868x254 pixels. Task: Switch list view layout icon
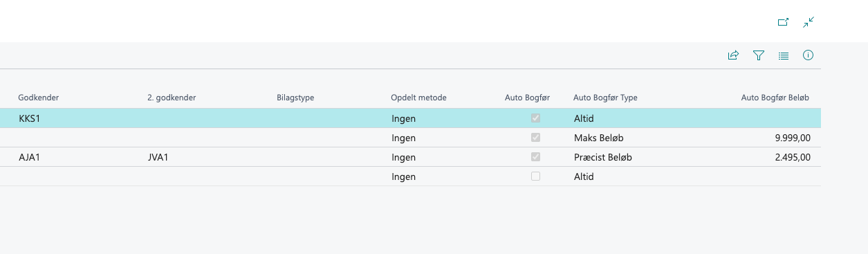point(783,55)
